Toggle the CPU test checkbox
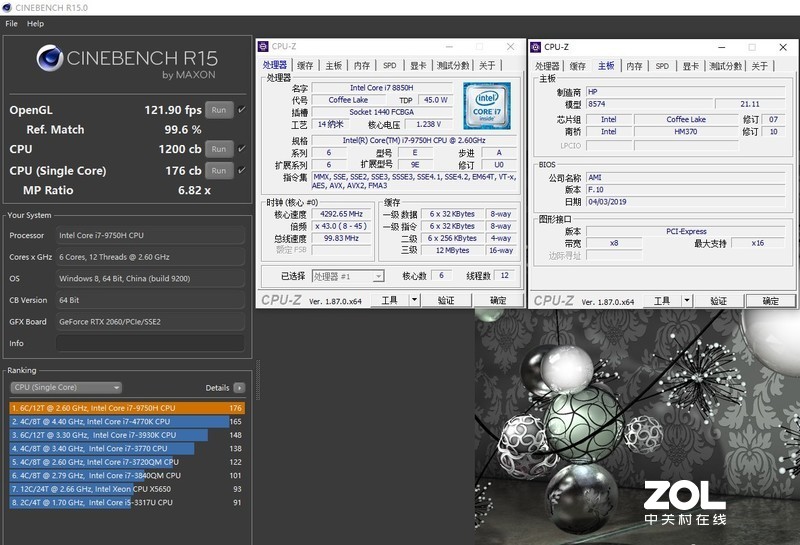This screenshot has width=800, height=545. click(241, 149)
